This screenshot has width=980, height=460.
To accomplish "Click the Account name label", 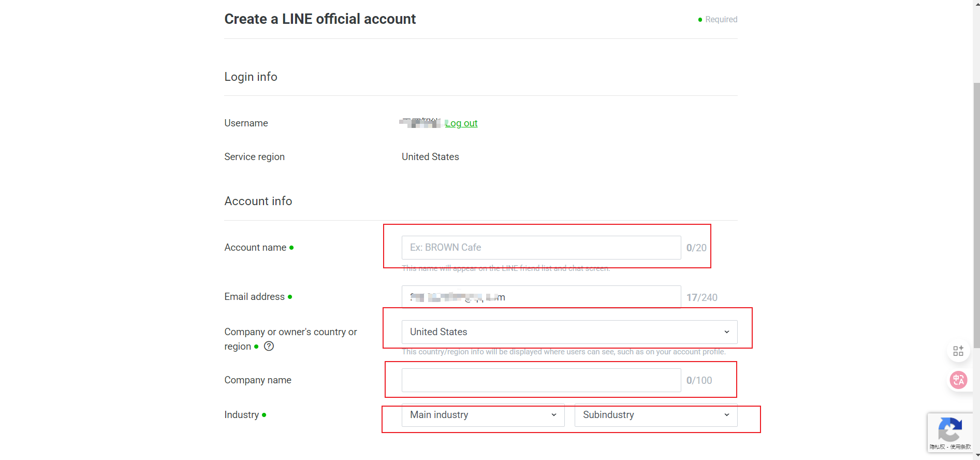I will [255, 248].
